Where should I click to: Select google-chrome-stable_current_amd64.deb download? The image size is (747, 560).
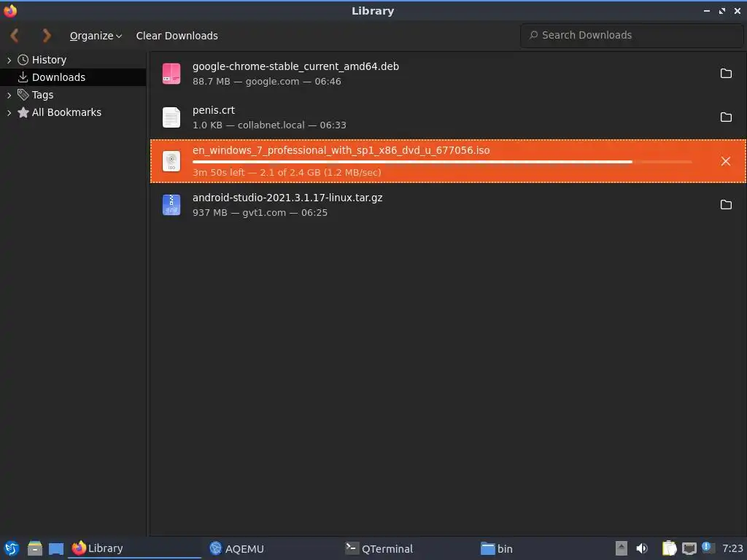[448, 74]
